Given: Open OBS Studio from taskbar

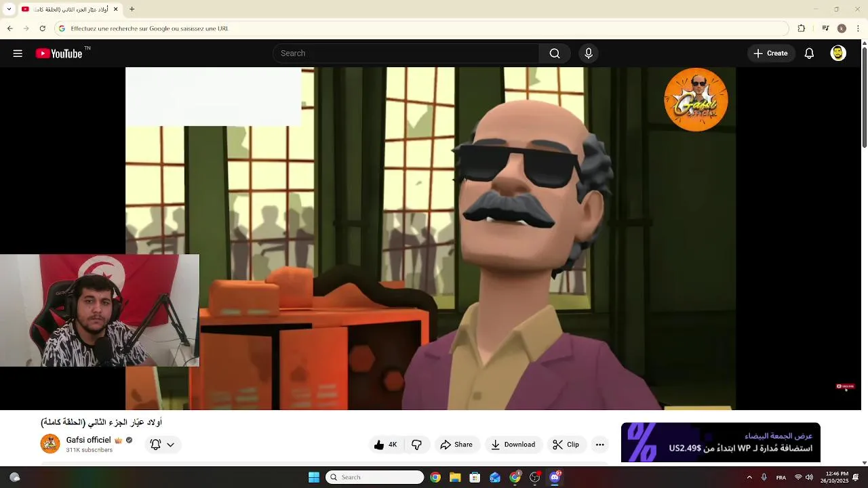Looking at the screenshot, I should [535, 477].
